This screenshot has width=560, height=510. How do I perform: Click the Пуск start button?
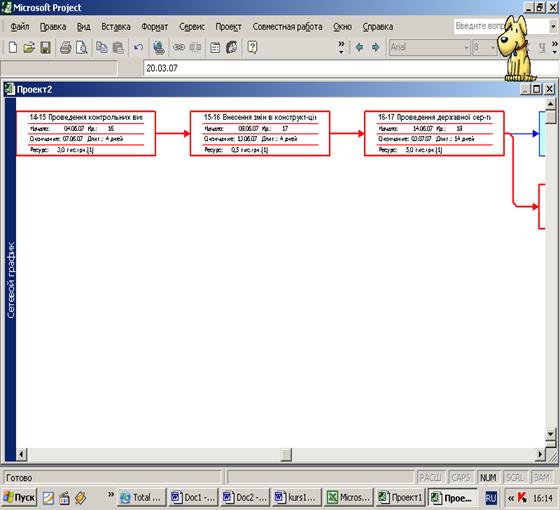(20, 497)
